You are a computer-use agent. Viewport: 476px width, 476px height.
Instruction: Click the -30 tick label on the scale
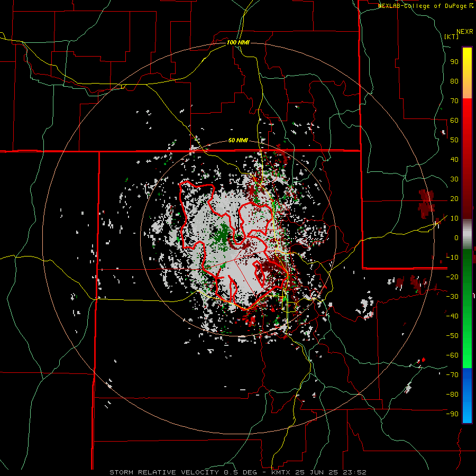(452, 297)
